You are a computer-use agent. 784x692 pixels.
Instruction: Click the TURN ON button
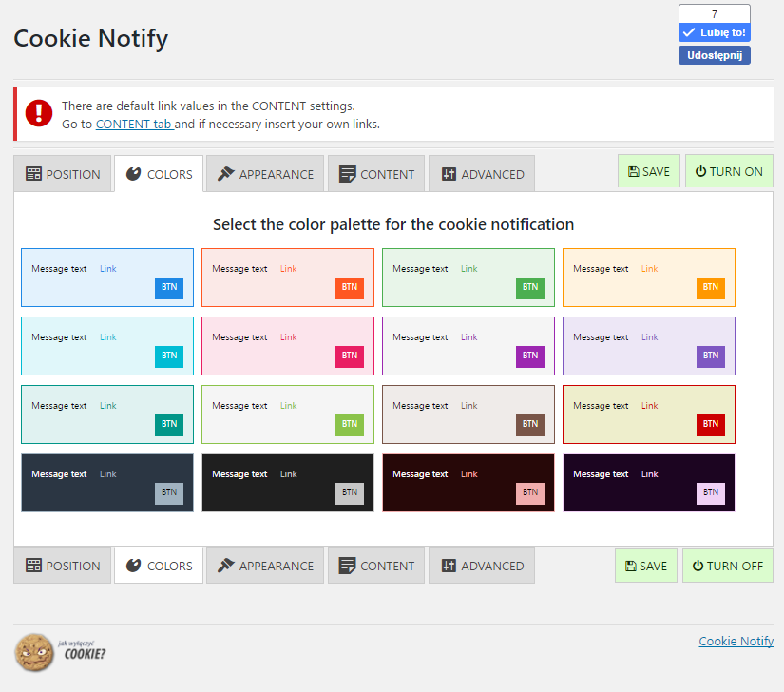click(x=729, y=171)
